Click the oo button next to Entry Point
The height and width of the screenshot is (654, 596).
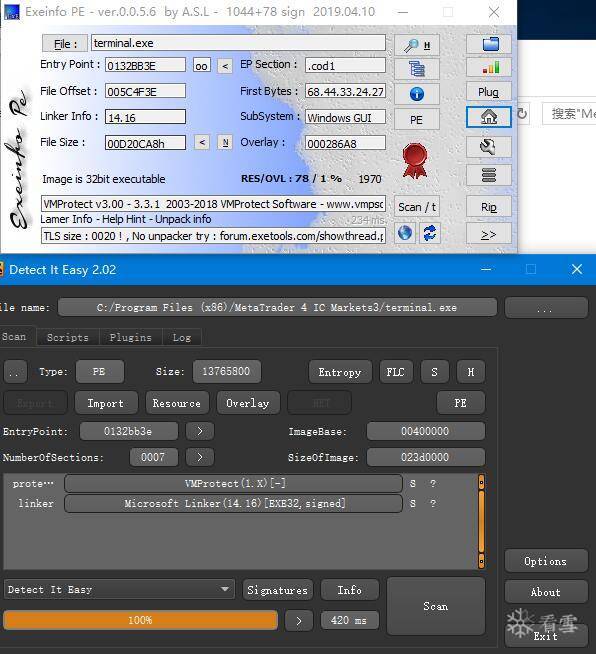coord(201,66)
